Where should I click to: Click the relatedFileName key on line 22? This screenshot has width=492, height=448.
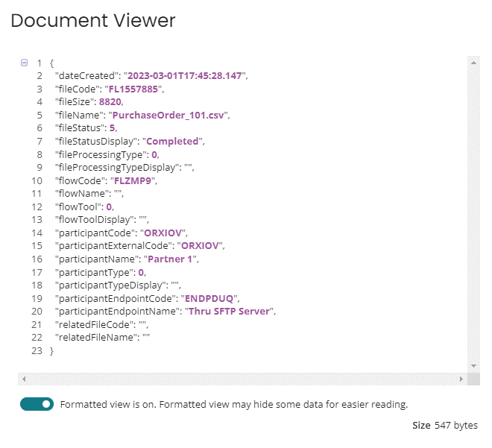point(96,337)
